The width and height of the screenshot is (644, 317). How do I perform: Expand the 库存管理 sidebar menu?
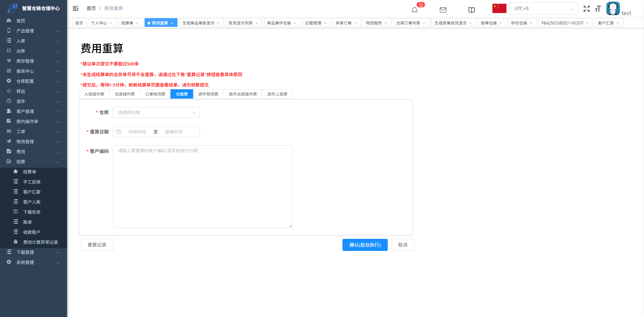34,61
